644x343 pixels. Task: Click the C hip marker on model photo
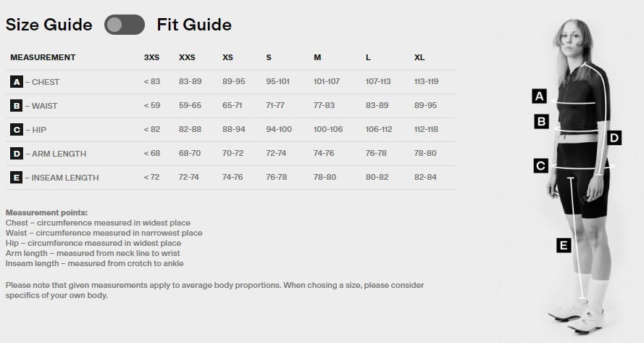click(x=540, y=166)
